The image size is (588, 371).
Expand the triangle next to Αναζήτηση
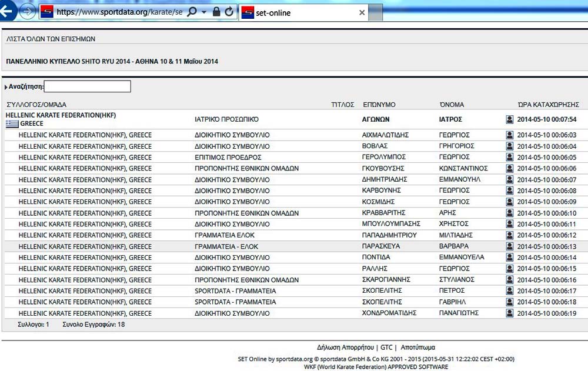(x=6, y=87)
